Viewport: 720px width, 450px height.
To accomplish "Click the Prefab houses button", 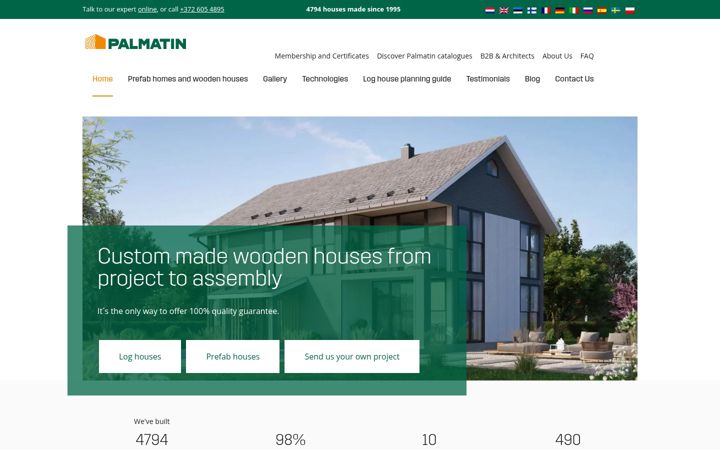I will 232,356.
